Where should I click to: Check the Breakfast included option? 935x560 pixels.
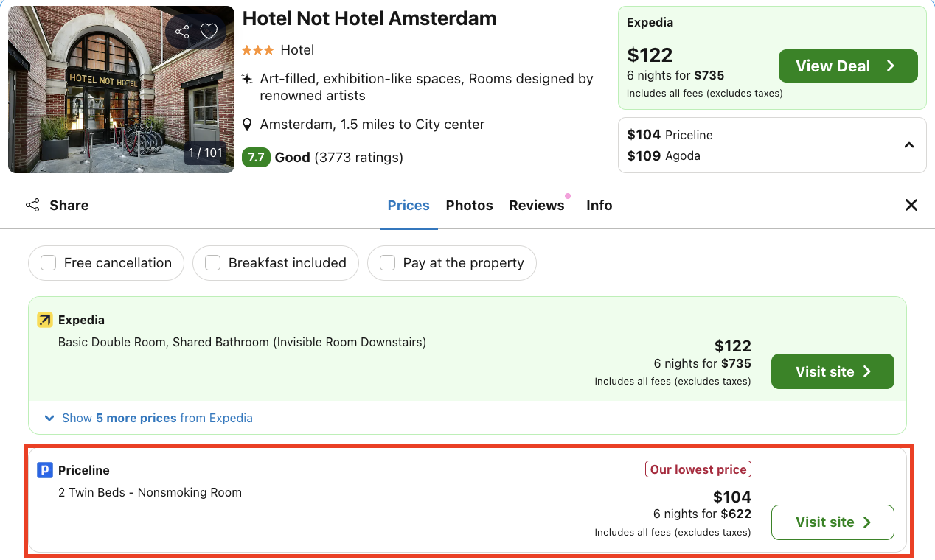pyautogui.click(x=212, y=262)
